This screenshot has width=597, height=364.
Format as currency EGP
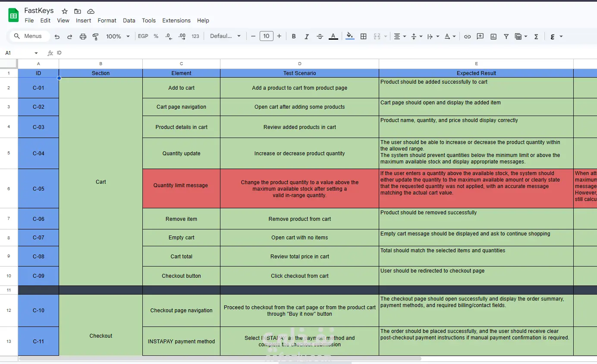[143, 36]
